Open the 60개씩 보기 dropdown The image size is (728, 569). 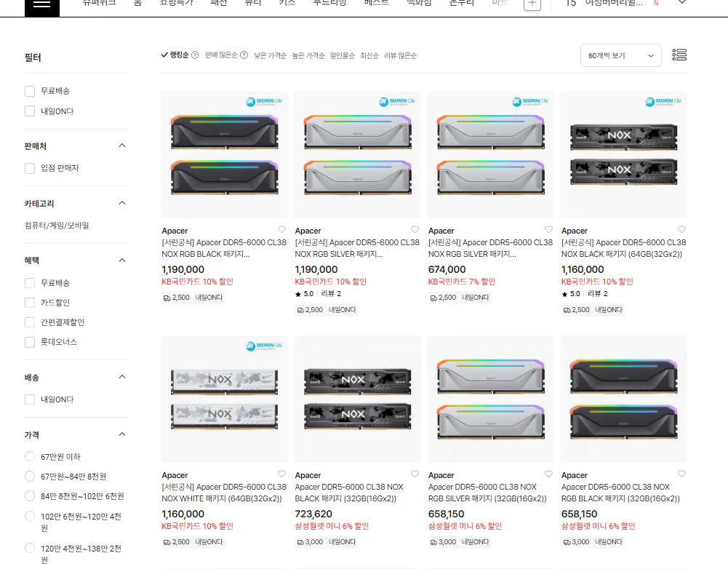(620, 55)
